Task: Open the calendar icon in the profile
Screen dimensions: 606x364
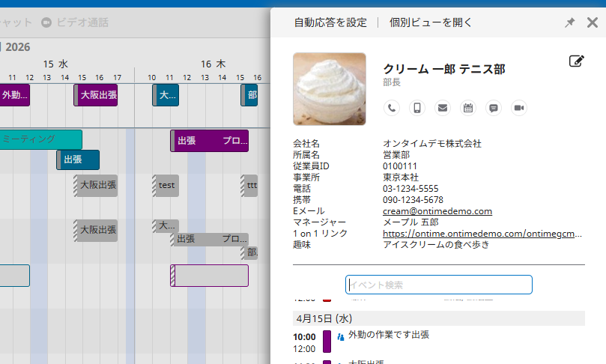Action: (x=468, y=108)
